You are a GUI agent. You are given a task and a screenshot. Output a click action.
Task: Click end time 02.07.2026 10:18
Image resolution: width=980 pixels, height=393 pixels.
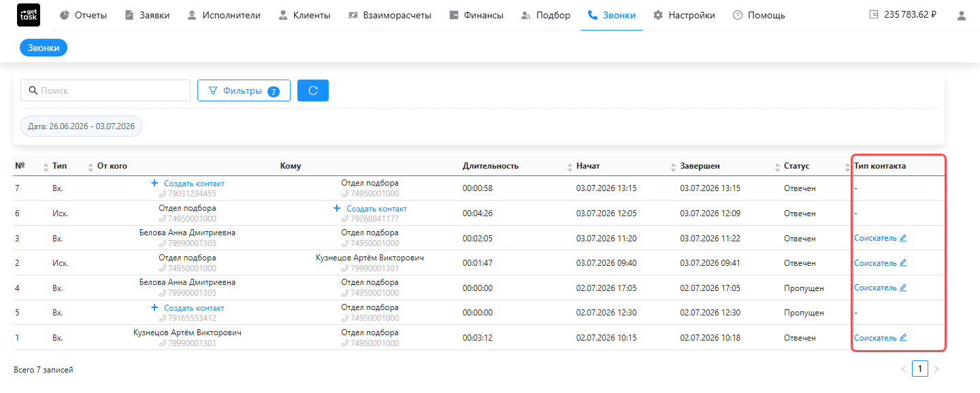710,338
